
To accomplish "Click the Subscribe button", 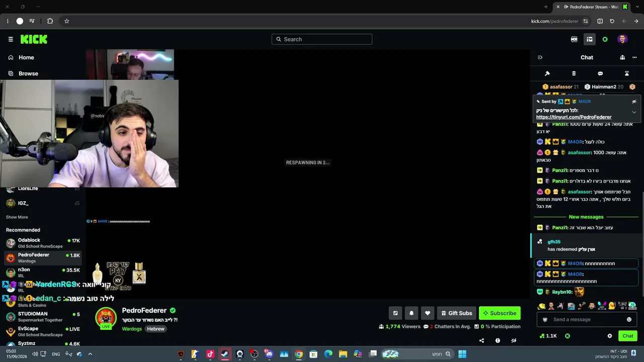I will (500, 313).
